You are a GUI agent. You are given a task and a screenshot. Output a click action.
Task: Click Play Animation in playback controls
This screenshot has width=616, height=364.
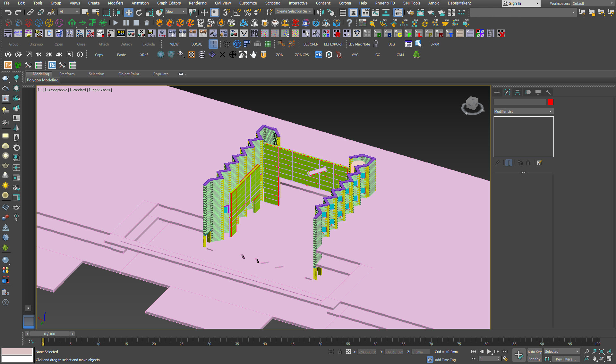[489, 352]
